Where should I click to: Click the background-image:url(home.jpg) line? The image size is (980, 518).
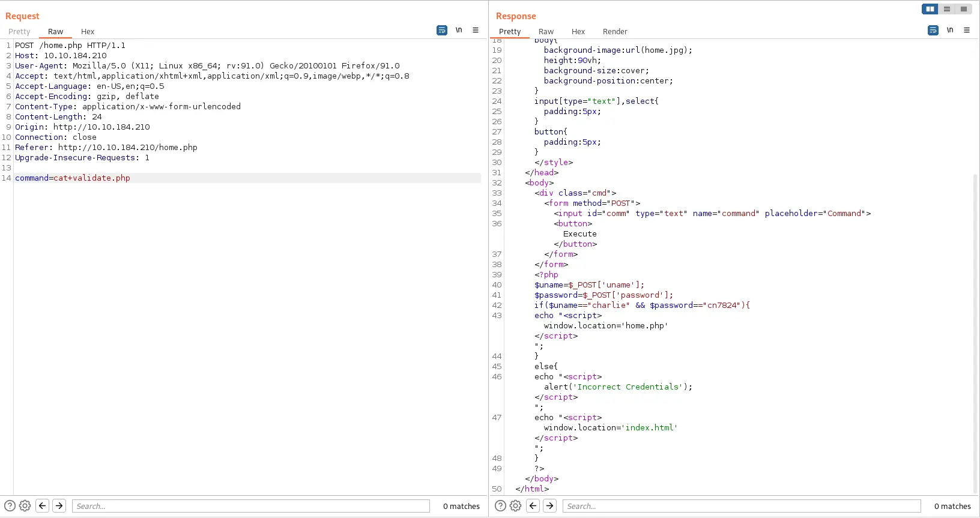coord(618,50)
